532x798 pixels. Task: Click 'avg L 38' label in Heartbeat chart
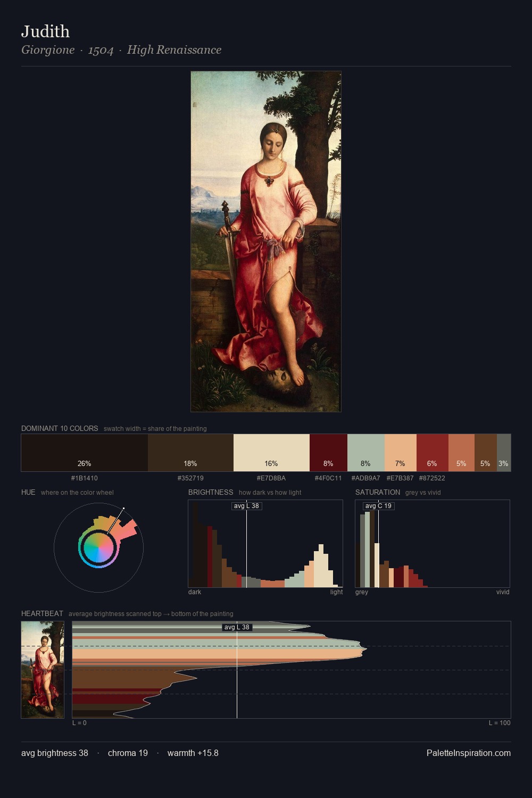237,627
